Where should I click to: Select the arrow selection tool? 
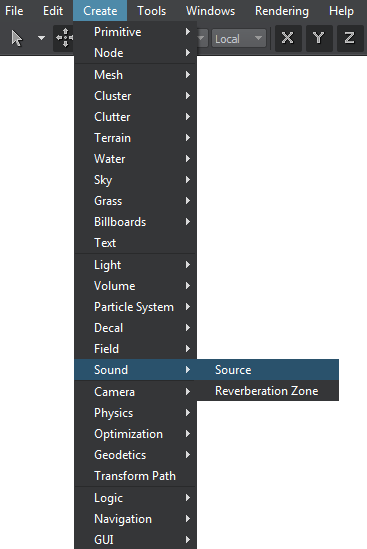click(x=16, y=38)
